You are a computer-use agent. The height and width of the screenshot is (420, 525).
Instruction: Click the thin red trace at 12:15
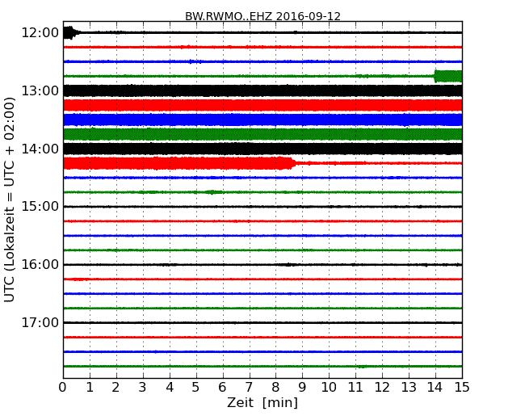pyautogui.click(x=262, y=47)
